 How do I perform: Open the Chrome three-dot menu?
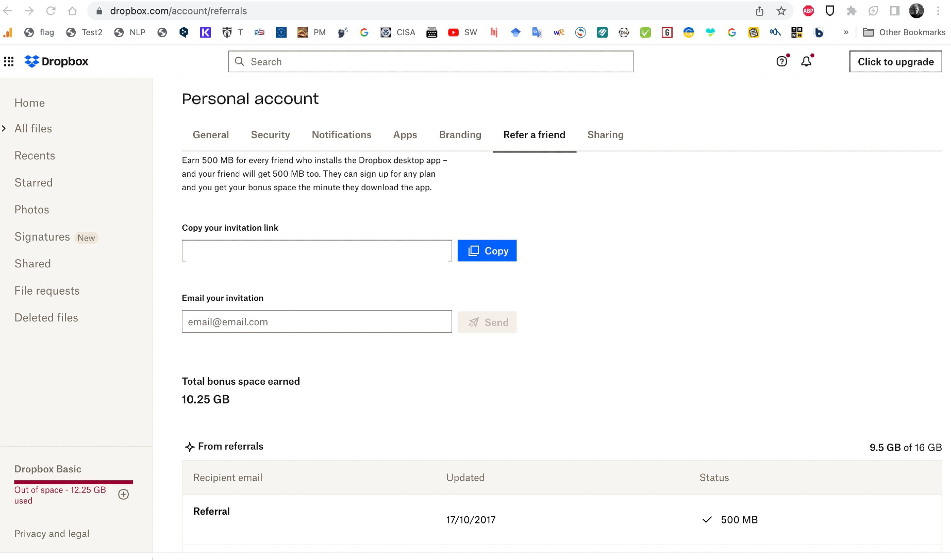click(x=938, y=11)
